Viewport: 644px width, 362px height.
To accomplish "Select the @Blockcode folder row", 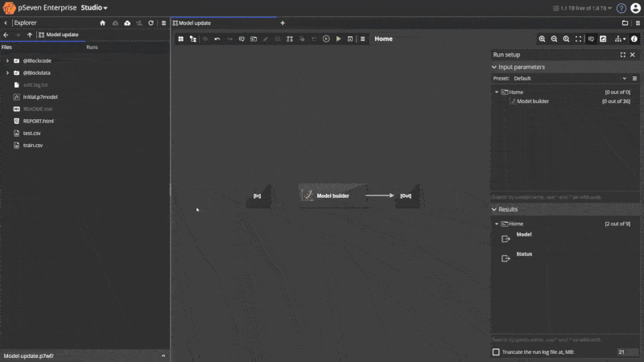I will coord(85,61).
